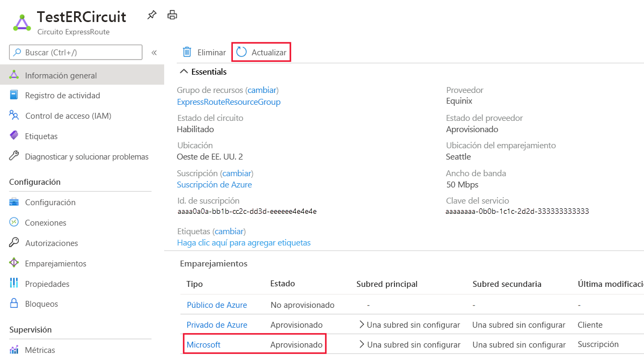Click the print icon next to title

click(172, 15)
